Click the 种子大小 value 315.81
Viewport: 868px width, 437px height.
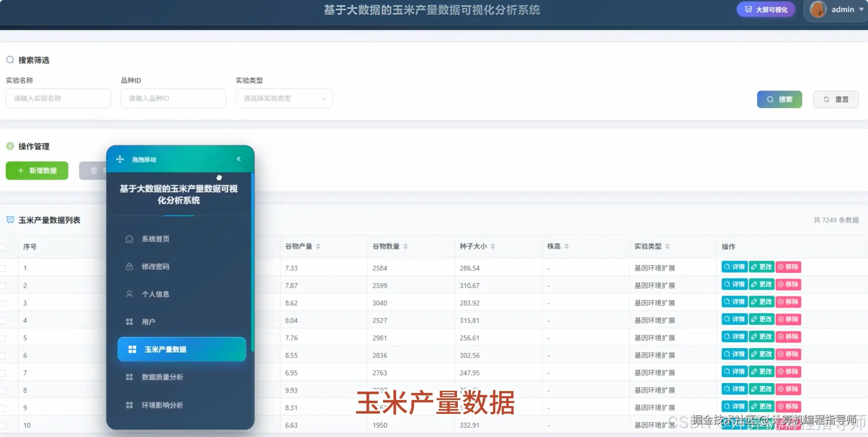pyautogui.click(x=470, y=321)
